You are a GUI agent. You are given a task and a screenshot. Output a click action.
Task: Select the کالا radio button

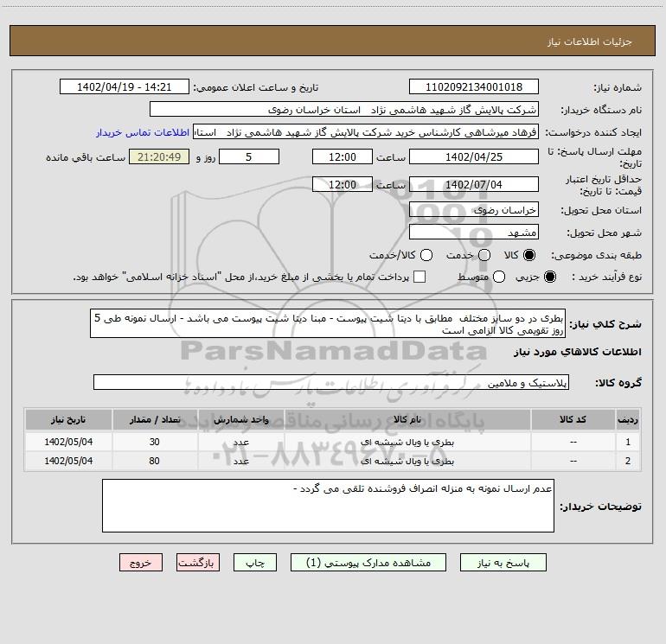(530, 256)
